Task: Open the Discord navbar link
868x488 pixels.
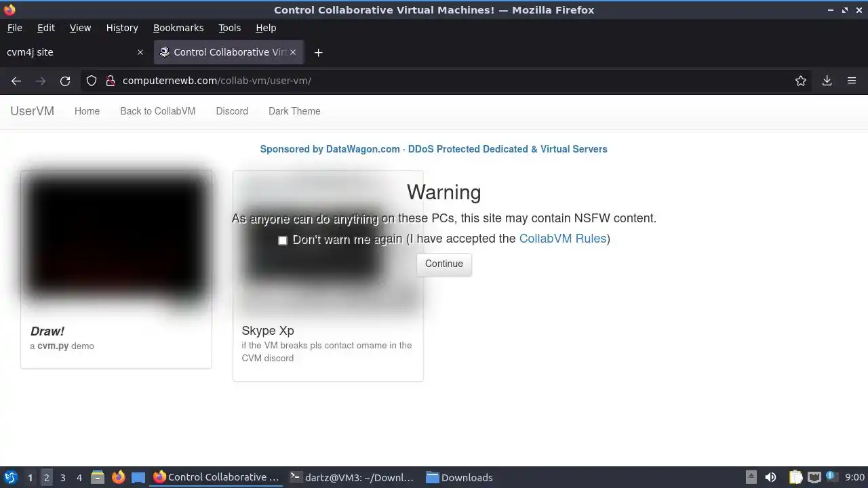Action: point(232,111)
